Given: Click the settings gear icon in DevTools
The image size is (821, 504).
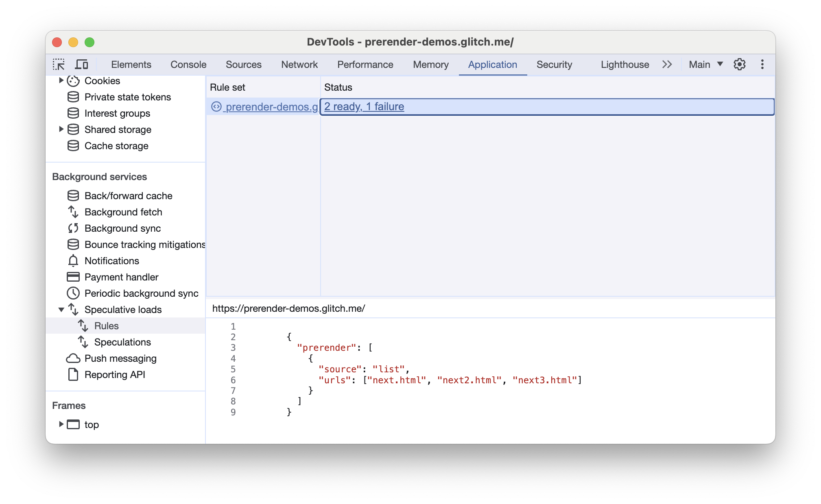Looking at the screenshot, I should pyautogui.click(x=740, y=65).
